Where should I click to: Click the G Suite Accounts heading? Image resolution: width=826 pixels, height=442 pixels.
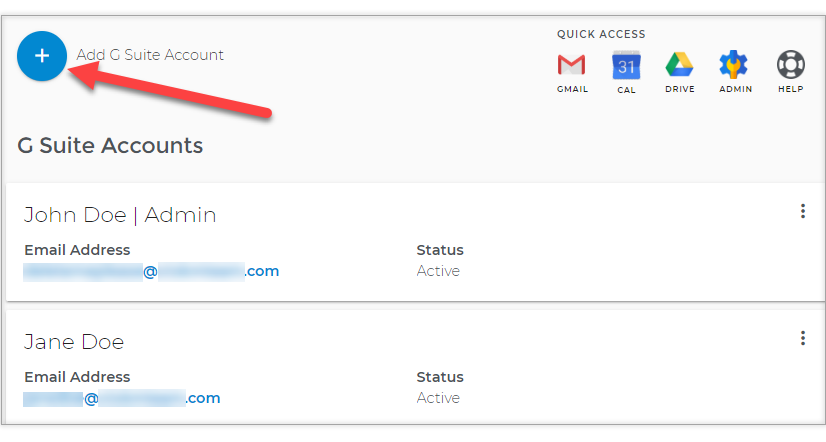[x=110, y=145]
